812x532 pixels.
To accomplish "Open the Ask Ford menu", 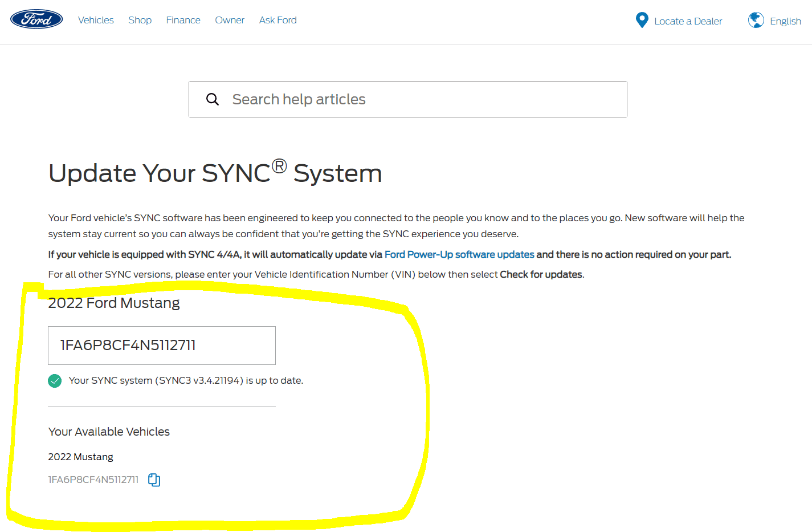I will pyautogui.click(x=278, y=20).
